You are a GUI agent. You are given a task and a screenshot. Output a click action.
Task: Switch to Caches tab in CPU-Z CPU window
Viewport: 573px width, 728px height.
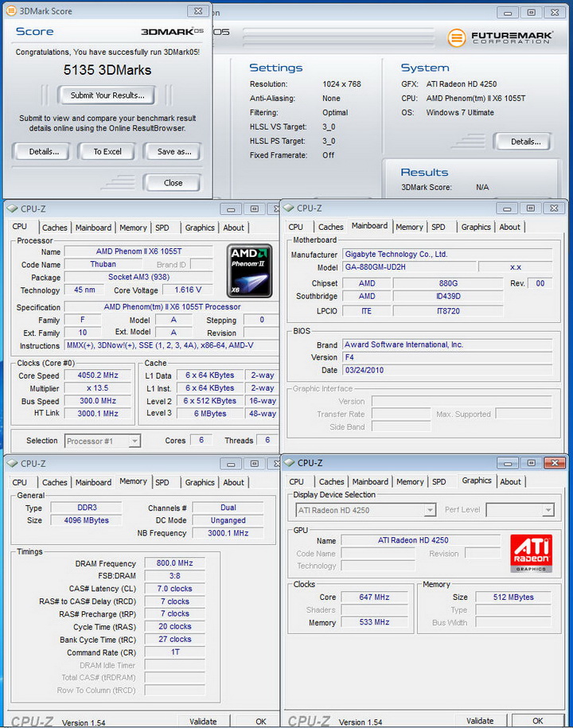(x=55, y=228)
